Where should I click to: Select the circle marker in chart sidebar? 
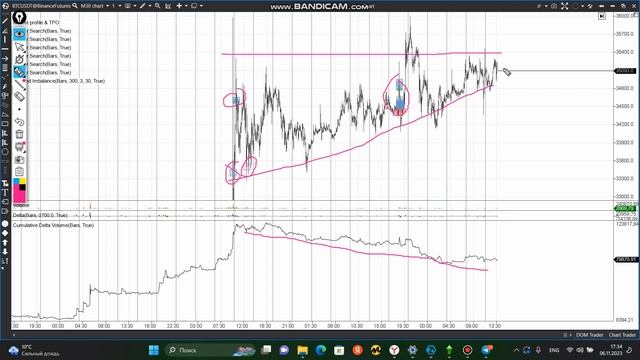click(x=5, y=224)
